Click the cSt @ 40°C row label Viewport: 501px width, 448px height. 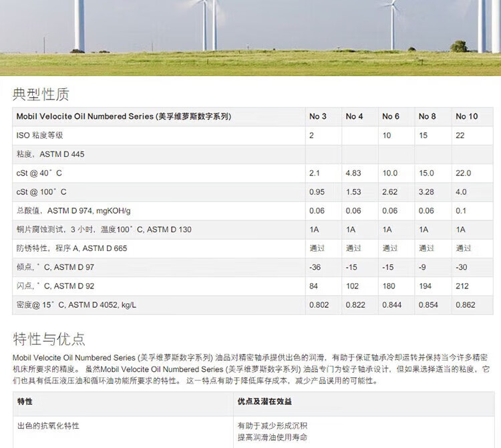pos(41,173)
